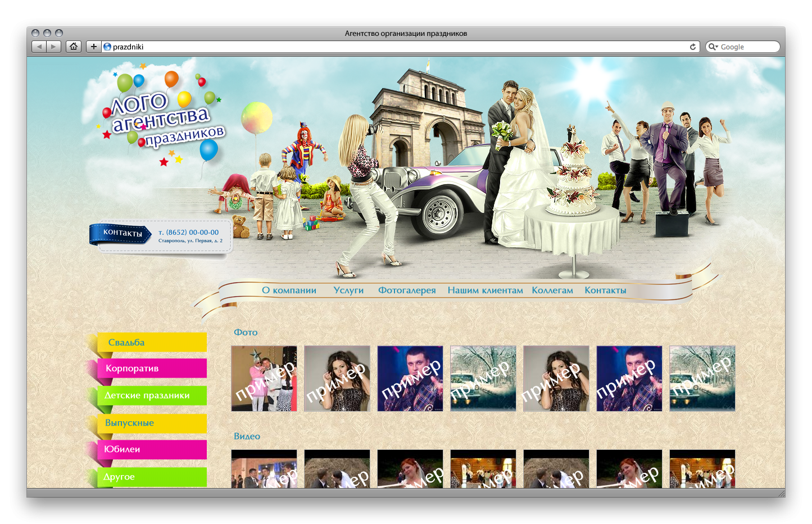Click the globe favicon in address bar
The image size is (812, 524).
[x=107, y=47]
